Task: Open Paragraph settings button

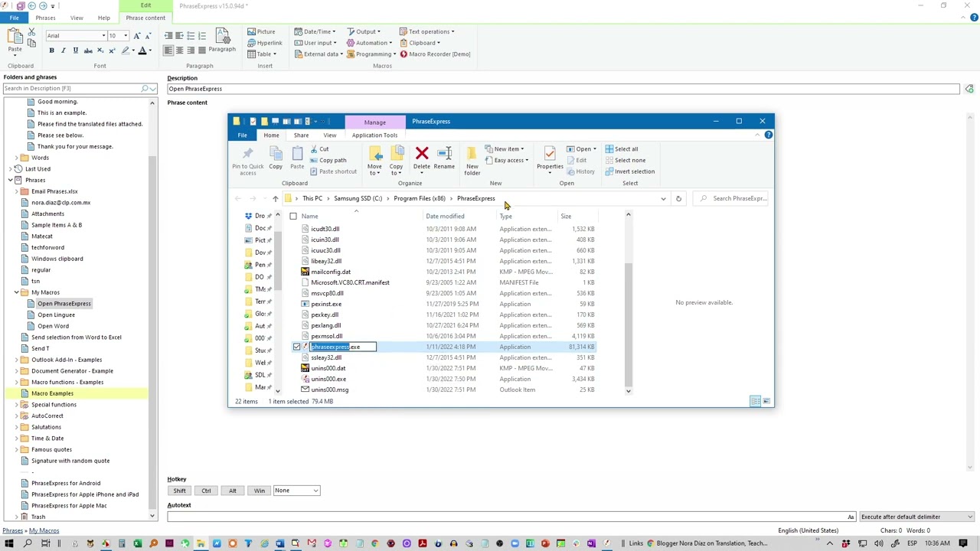Action: pyautogui.click(x=222, y=40)
